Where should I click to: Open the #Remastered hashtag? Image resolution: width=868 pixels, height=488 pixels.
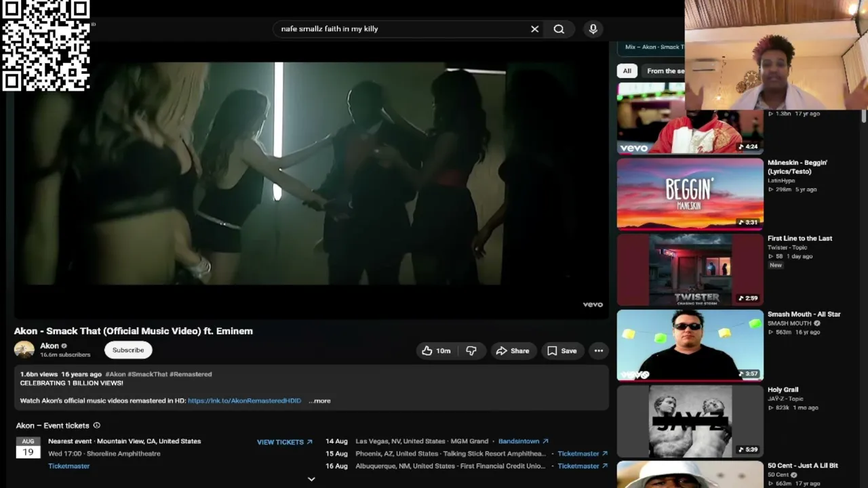[x=191, y=374]
